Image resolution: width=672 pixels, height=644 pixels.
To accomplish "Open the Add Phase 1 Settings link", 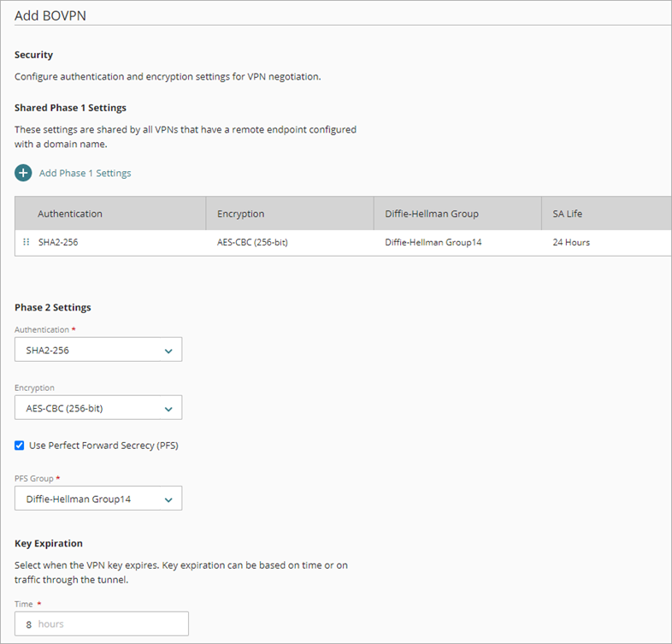I will (85, 173).
